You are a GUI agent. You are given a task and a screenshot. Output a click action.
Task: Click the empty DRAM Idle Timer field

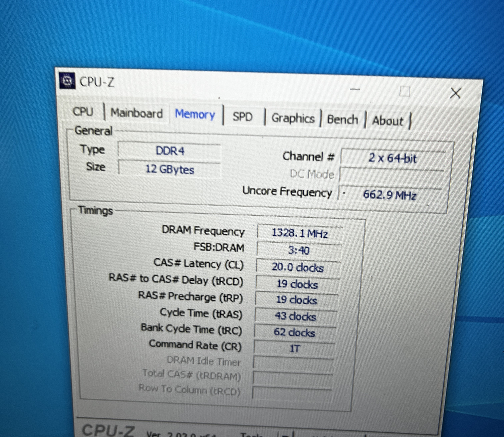(293, 363)
